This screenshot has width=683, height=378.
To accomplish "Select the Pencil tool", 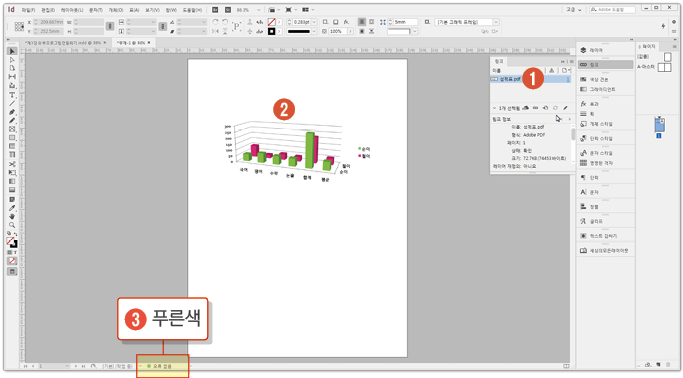I will point(12,121).
